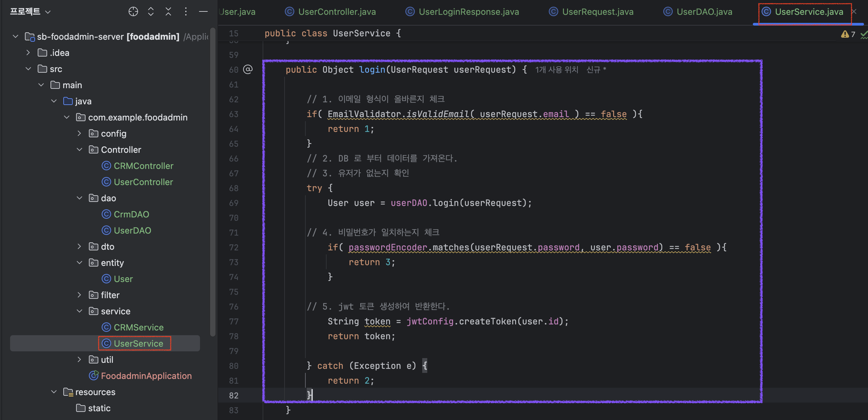Click 'catch (Exception e)' on line 80

367,366
